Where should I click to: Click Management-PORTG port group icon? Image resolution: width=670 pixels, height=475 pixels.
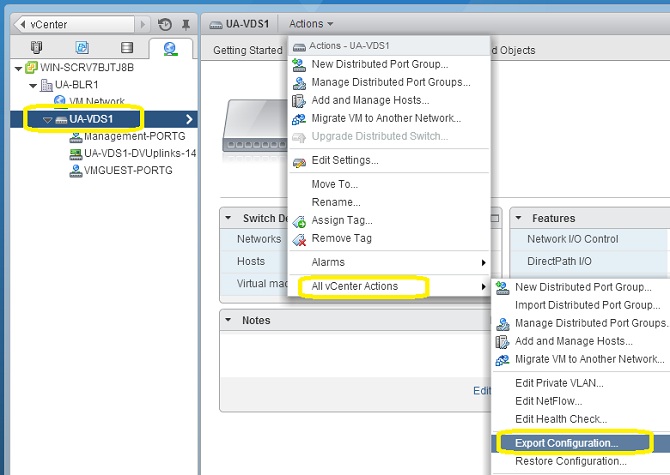[x=76, y=137]
